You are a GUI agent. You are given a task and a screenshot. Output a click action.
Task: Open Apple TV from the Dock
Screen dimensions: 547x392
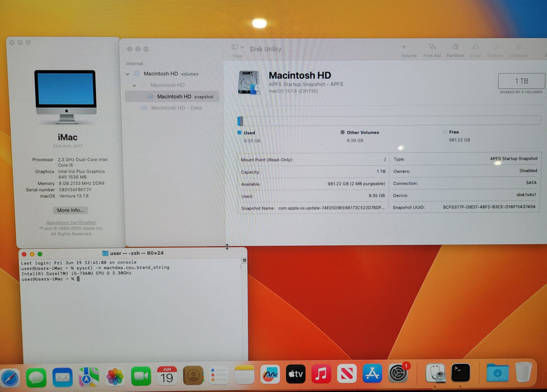coord(295,374)
